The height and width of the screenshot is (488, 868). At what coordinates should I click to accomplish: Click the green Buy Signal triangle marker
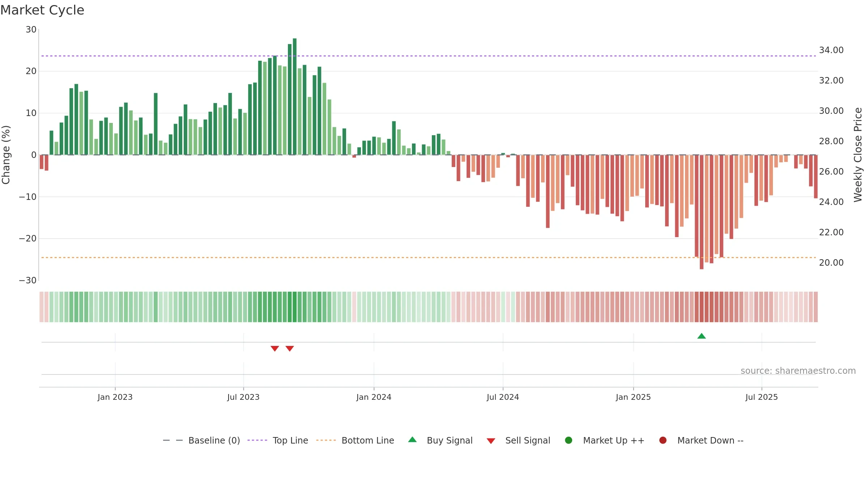tap(702, 336)
